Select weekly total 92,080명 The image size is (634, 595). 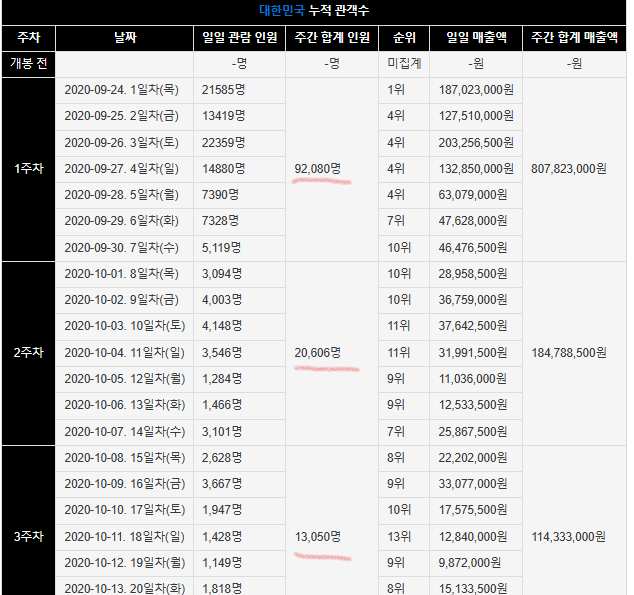pos(317,169)
